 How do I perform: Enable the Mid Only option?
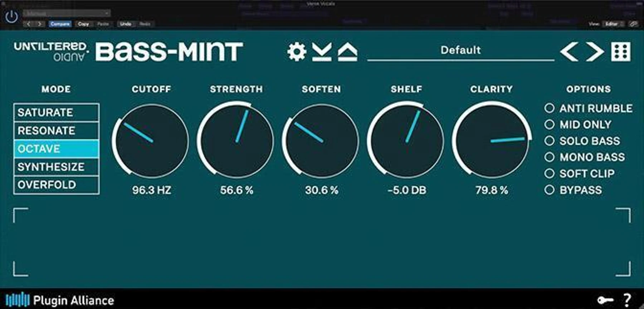click(549, 124)
